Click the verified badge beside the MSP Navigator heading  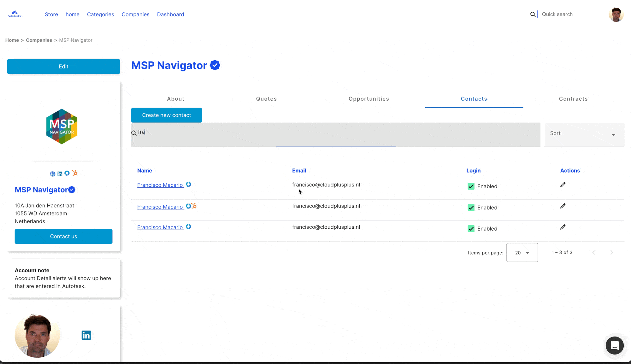[x=215, y=65]
